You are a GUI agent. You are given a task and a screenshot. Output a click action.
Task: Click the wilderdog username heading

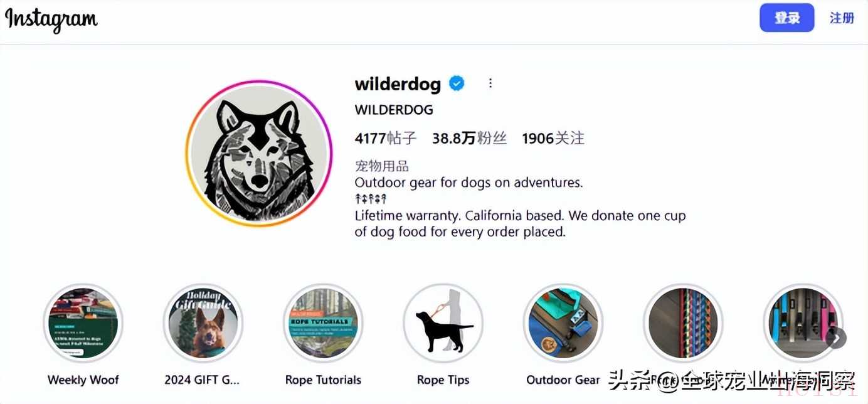398,83
